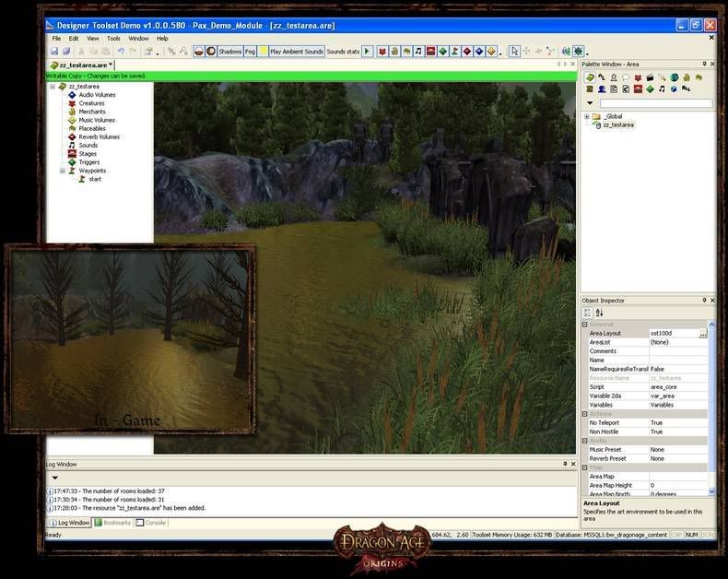Click the character bust icon in palette
The width and height of the screenshot is (728, 579).
point(614,77)
